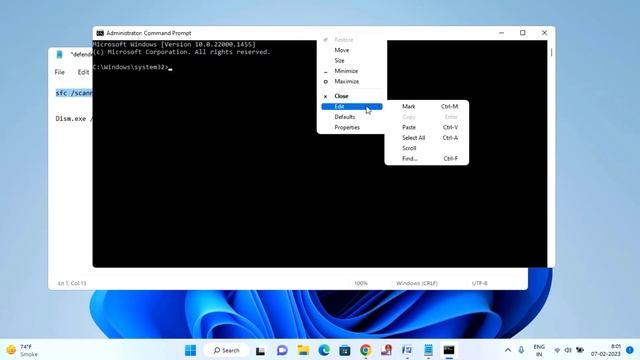Open the Chat app from taskbar
The image size is (640, 360).
click(282, 350)
